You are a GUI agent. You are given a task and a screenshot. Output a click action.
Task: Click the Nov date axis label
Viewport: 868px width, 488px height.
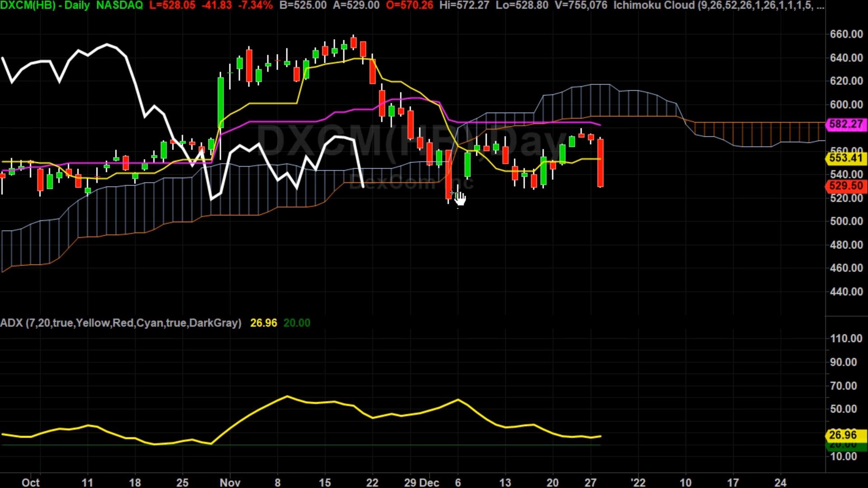pos(230,482)
